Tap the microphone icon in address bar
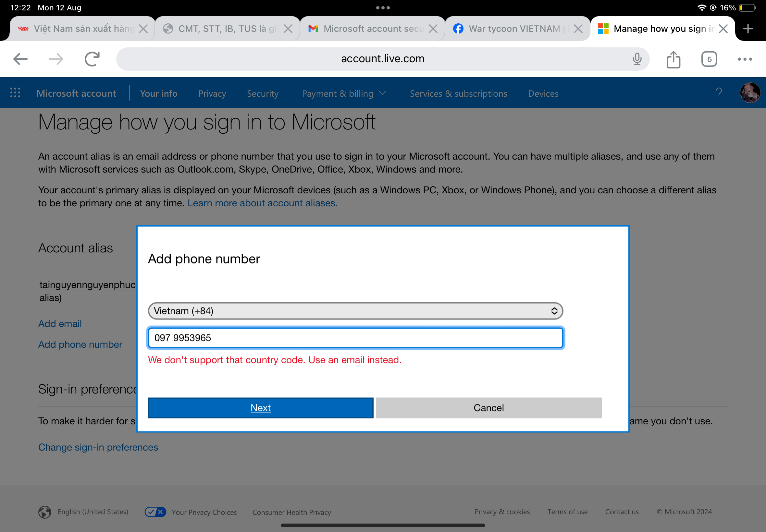 [636, 59]
